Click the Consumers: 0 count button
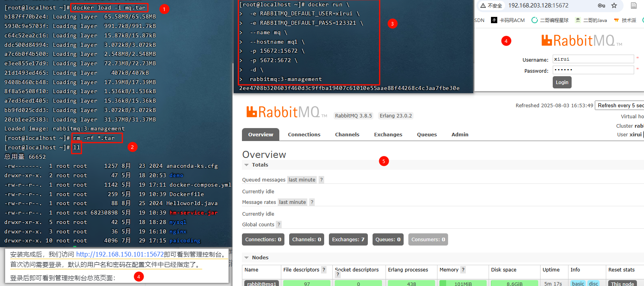This screenshot has height=286, width=644. (x=428, y=239)
